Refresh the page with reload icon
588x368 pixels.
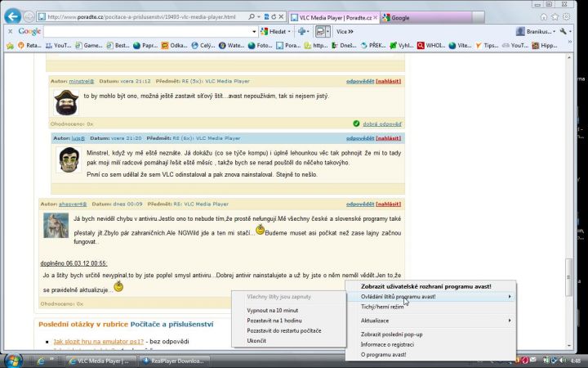click(x=274, y=17)
